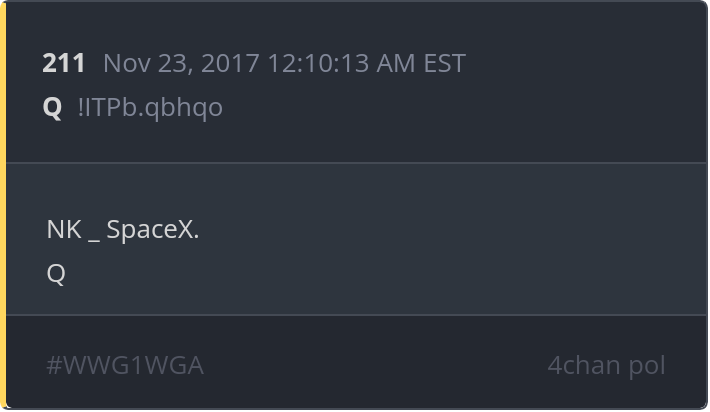Viewport: 710px width, 412px height.
Task: Select the tripcode !ITPb.qbhqo
Action: 150,108
